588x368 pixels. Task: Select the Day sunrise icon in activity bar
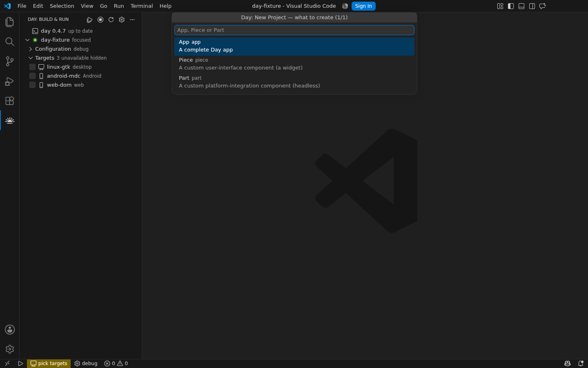coord(9,120)
